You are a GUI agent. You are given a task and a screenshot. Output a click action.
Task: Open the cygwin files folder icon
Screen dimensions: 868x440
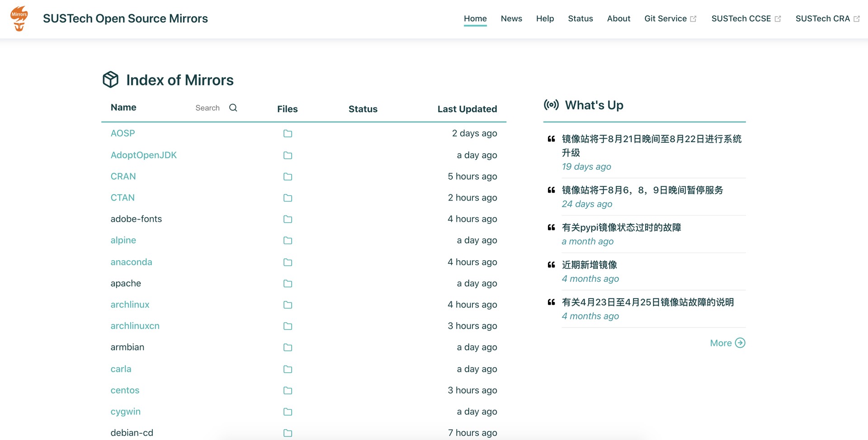click(x=288, y=412)
